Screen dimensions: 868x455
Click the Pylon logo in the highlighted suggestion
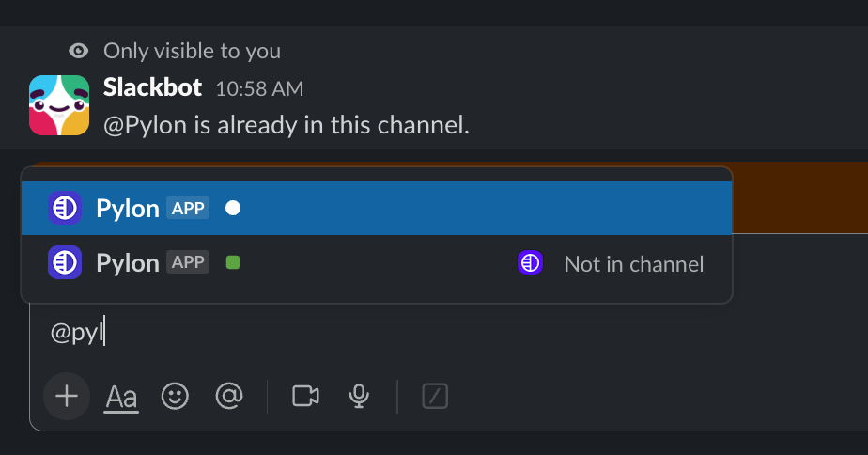[65, 208]
